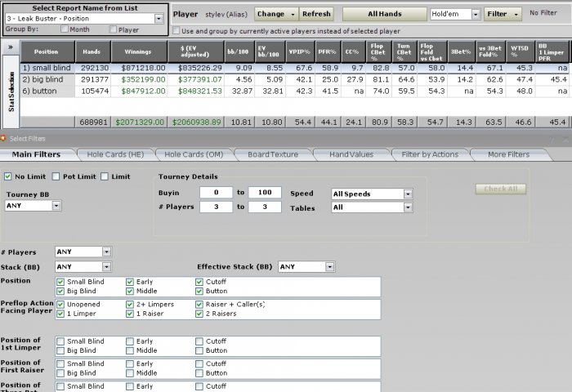Click the Refresh button
The image size is (572, 392).
[x=316, y=14]
